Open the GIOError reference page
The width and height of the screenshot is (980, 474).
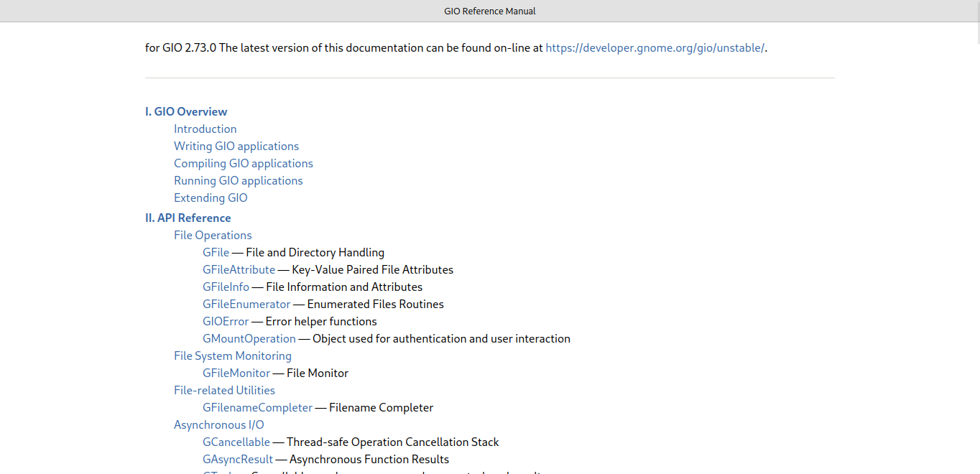[226, 321]
